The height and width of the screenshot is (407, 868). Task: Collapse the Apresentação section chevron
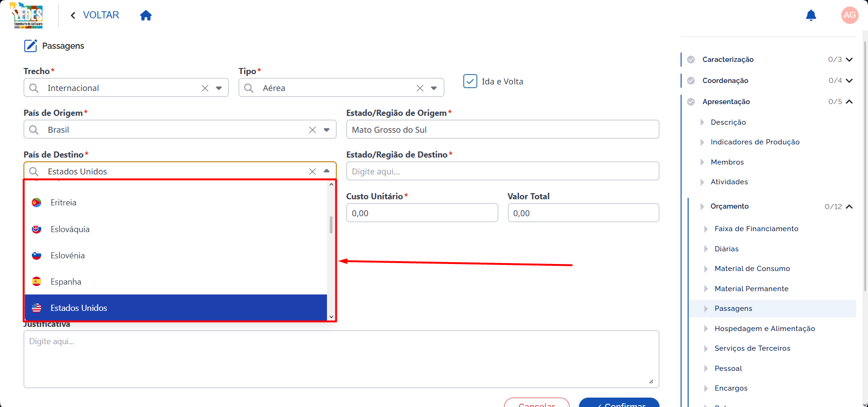[x=849, y=102]
